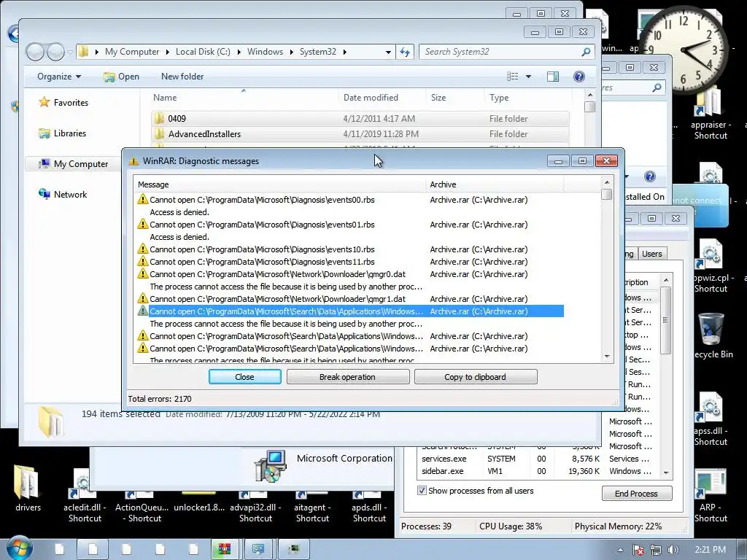747x560 pixels.
Task: Toggle Show processes from all users
Action: click(422, 491)
